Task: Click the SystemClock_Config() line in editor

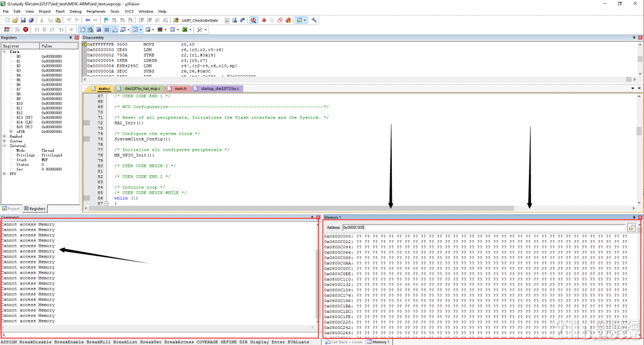Action: pyautogui.click(x=142, y=139)
